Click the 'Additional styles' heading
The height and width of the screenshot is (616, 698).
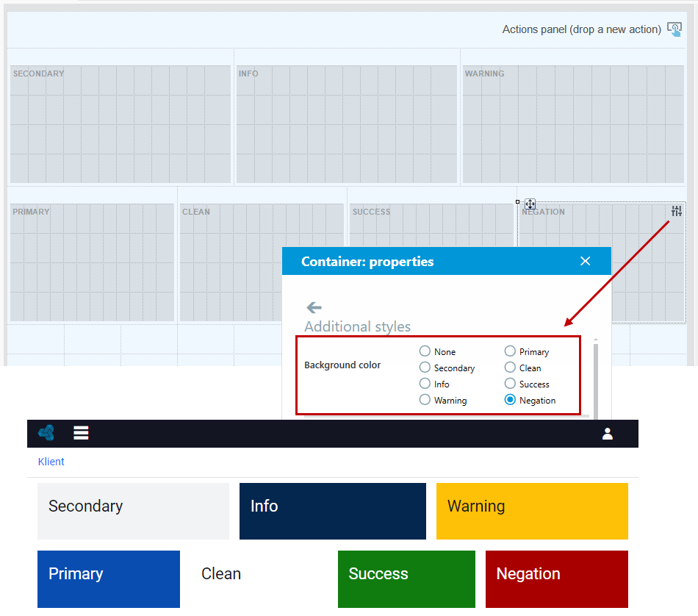click(x=358, y=326)
